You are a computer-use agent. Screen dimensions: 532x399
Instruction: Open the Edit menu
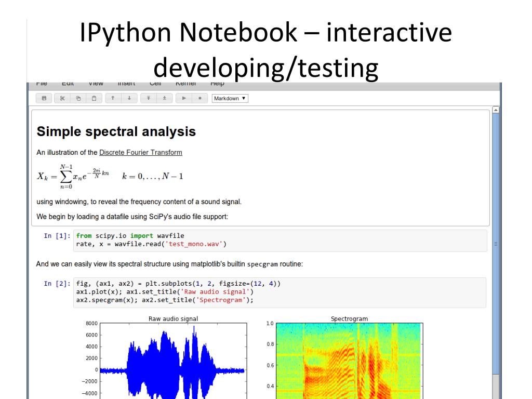68,84
